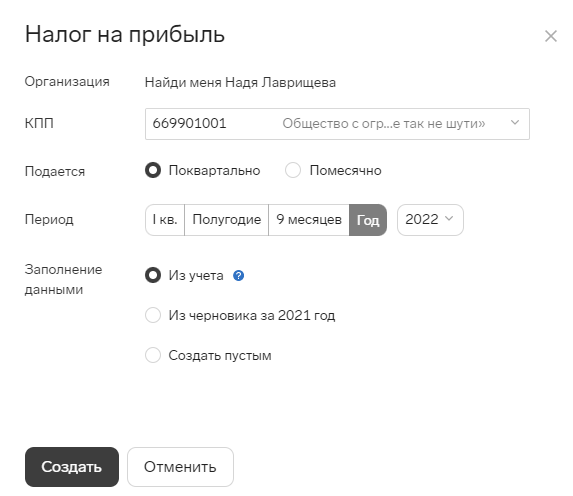The height and width of the screenshot is (496, 573).
Task: Click the blue help question mark icon
Action: point(239,276)
